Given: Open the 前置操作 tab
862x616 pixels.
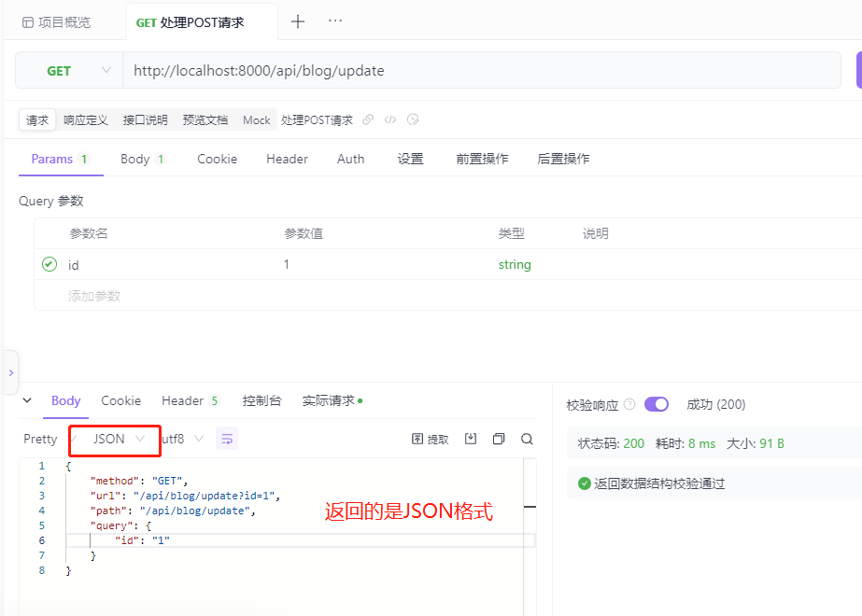Looking at the screenshot, I should [482, 159].
